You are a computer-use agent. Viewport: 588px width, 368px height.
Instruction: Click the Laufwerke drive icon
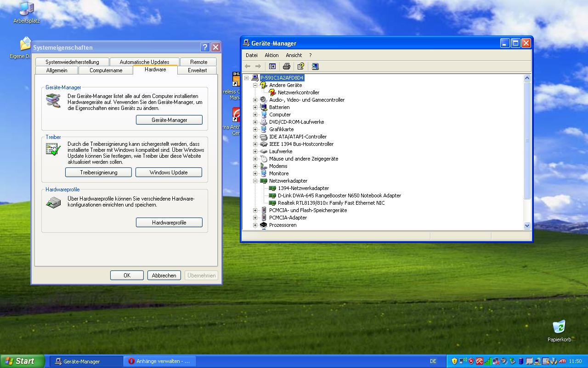264,151
